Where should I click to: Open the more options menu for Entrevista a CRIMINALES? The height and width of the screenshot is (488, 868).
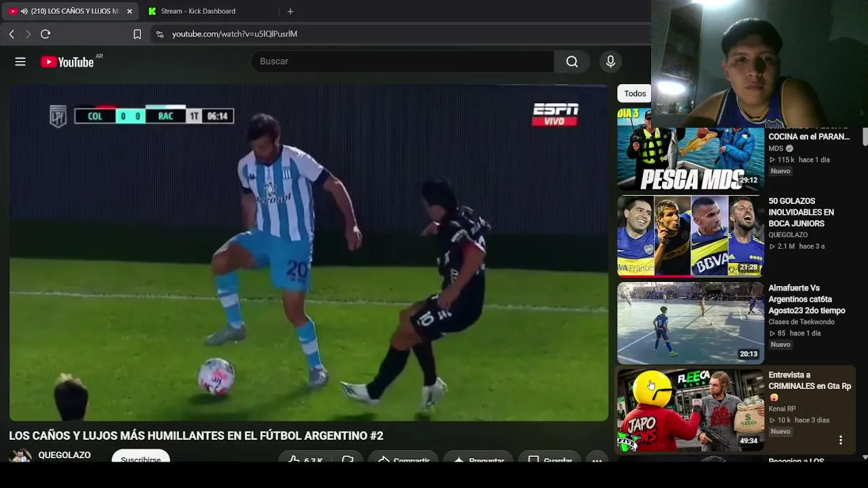tap(840, 440)
